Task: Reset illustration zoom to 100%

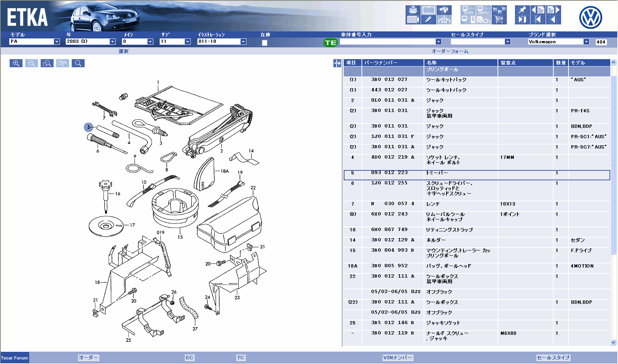Action: [x=62, y=63]
